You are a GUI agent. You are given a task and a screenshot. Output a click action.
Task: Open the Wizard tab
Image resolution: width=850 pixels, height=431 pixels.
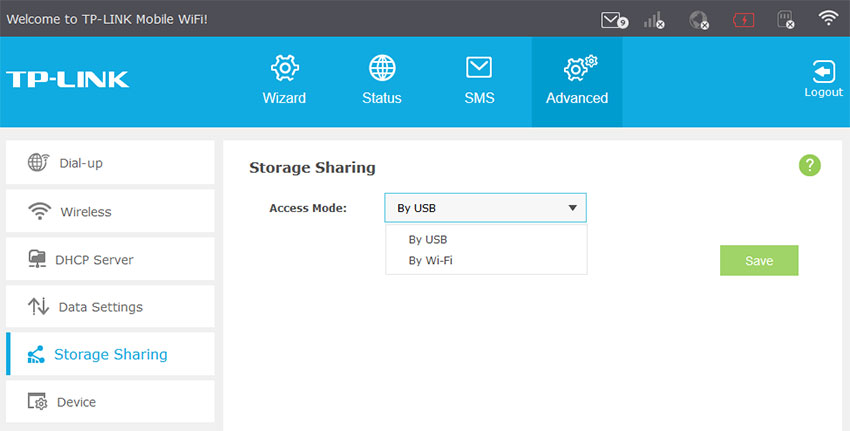(284, 80)
